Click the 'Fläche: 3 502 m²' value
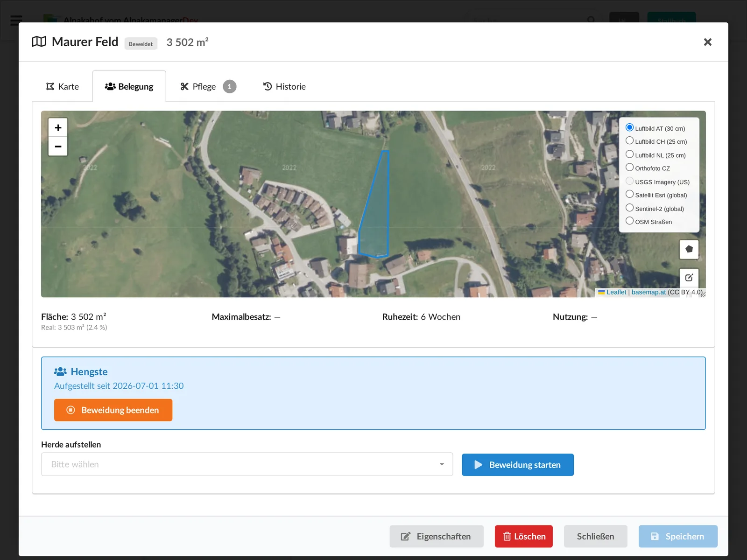The width and height of the screenshot is (747, 560). (74, 317)
